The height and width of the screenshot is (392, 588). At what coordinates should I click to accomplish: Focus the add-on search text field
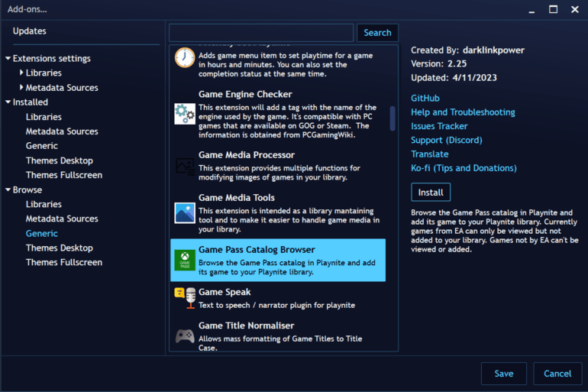(x=261, y=33)
